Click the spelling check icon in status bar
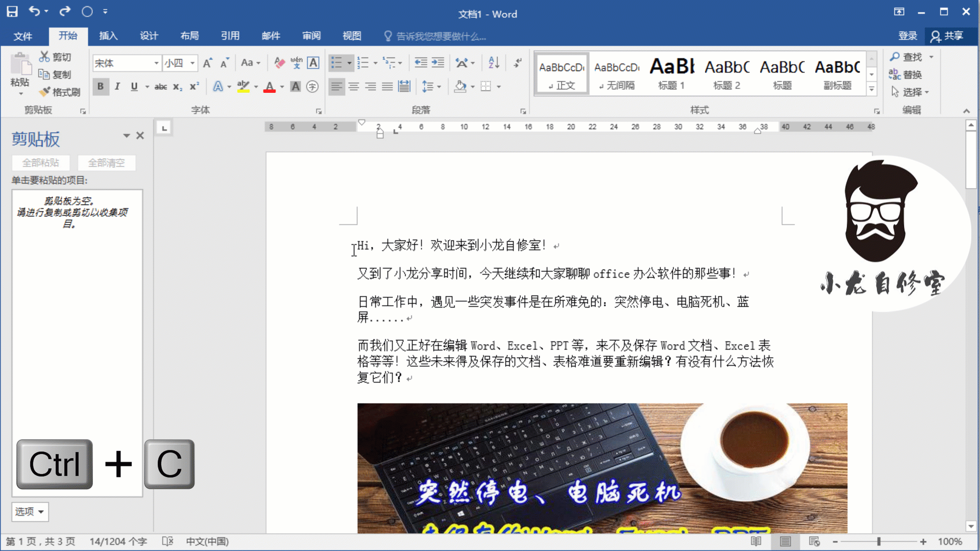 click(x=167, y=541)
